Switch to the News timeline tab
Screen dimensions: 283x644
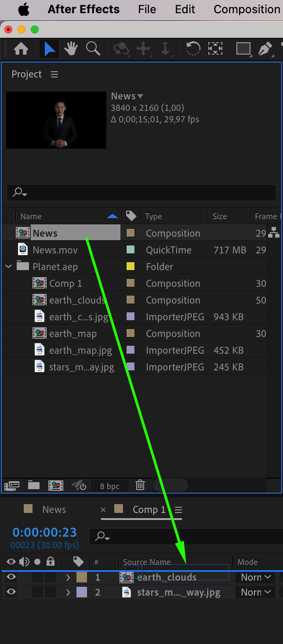coord(54,509)
